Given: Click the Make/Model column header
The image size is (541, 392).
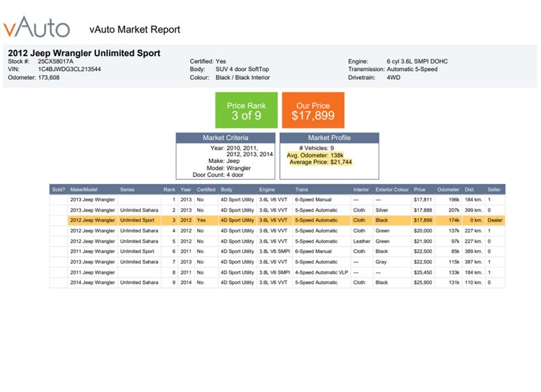Looking at the screenshot, I should (x=84, y=190).
